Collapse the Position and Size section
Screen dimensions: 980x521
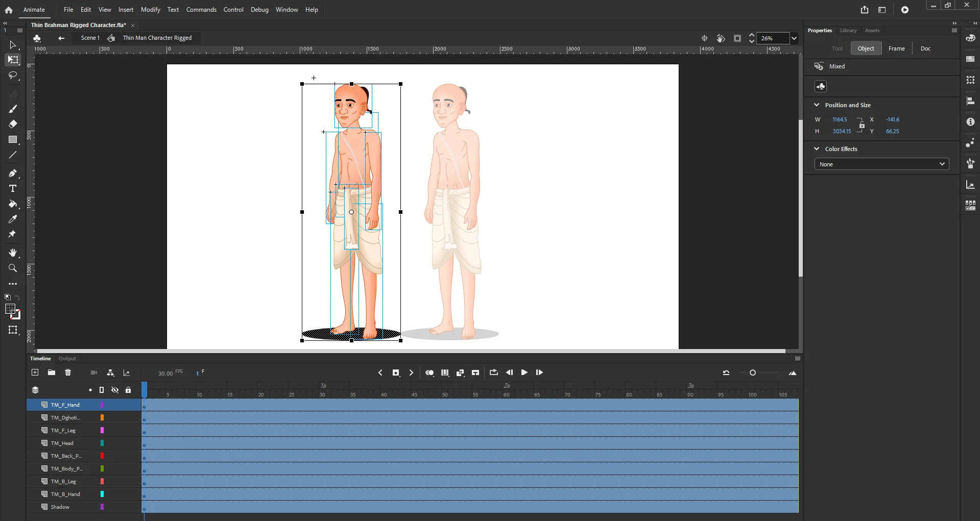click(x=817, y=105)
